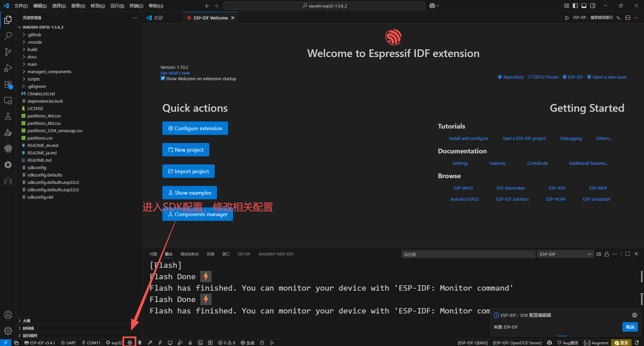
Task: Switch to the 欢迎 tab
Action: pyautogui.click(x=158, y=18)
